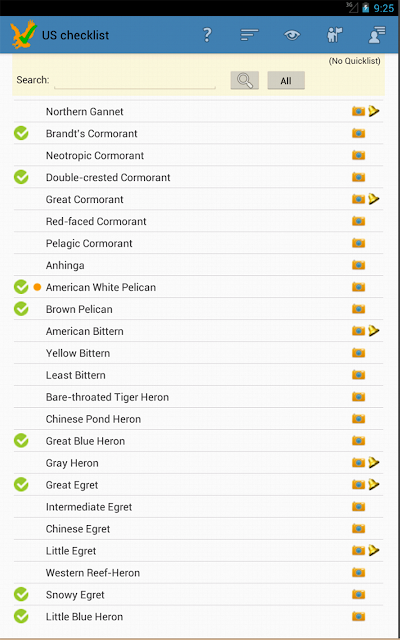
Task: Open camera icon for Anhinga
Action: [358, 265]
